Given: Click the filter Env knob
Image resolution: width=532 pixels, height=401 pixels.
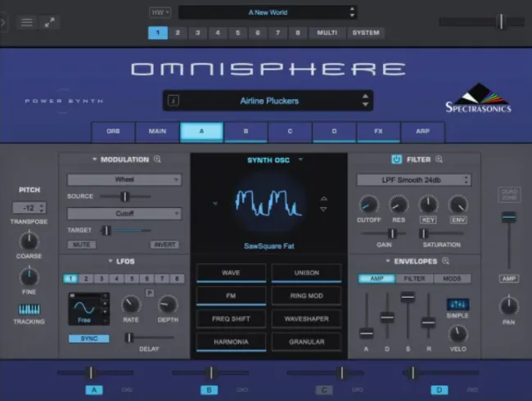Looking at the screenshot, I should click(458, 205).
